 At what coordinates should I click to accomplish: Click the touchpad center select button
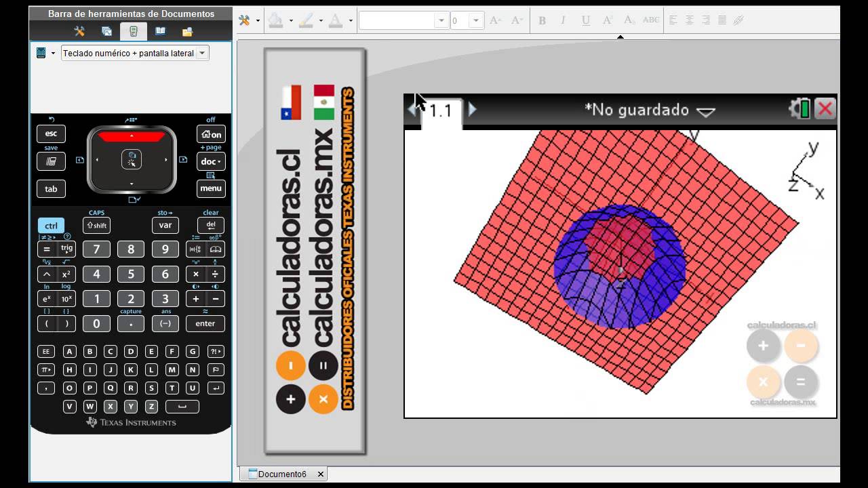point(132,159)
